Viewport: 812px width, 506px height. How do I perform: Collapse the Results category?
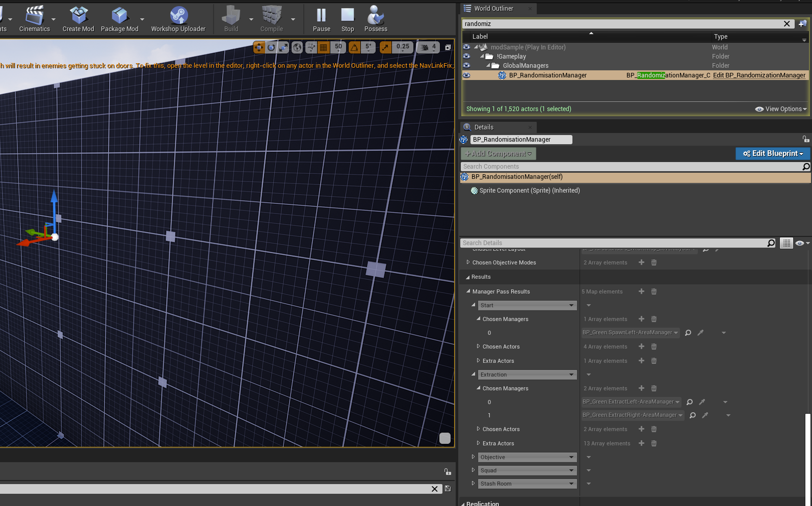(467, 277)
